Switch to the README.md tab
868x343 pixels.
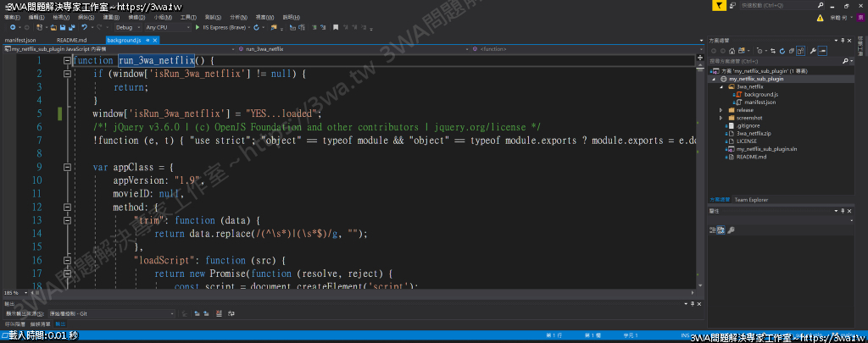tap(71, 40)
